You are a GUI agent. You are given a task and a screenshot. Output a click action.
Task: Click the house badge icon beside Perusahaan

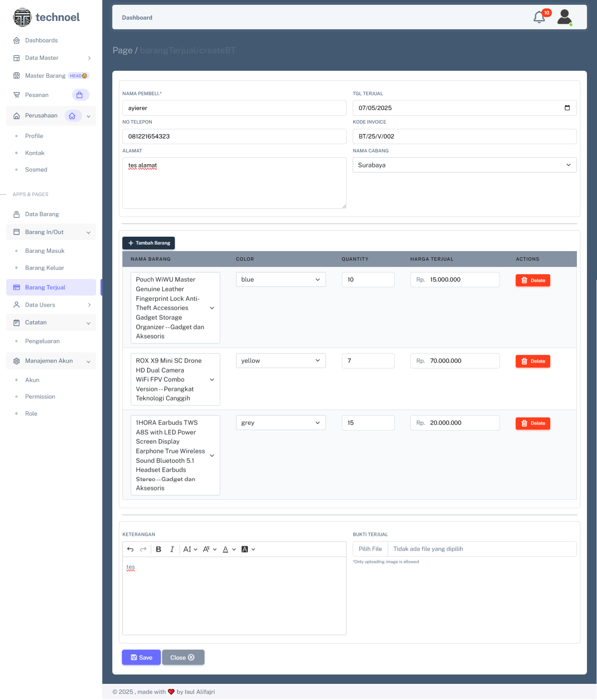pyautogui.click(x=73, y=116)
